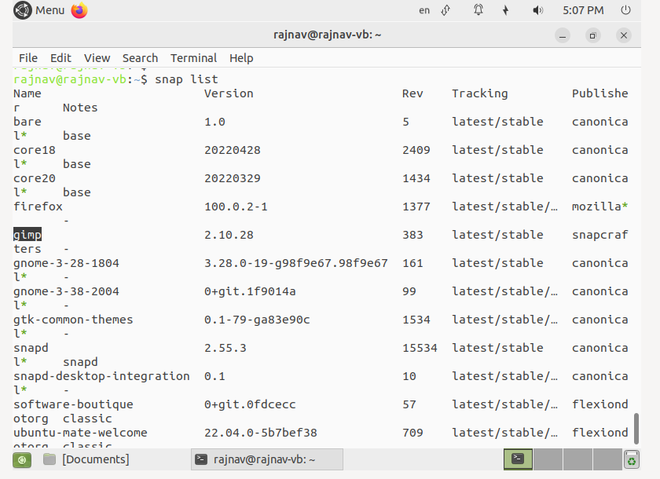Viewport: 660px width, 479px height.
Task: Open the Terminal menu
Action: (x=194, y=58)
